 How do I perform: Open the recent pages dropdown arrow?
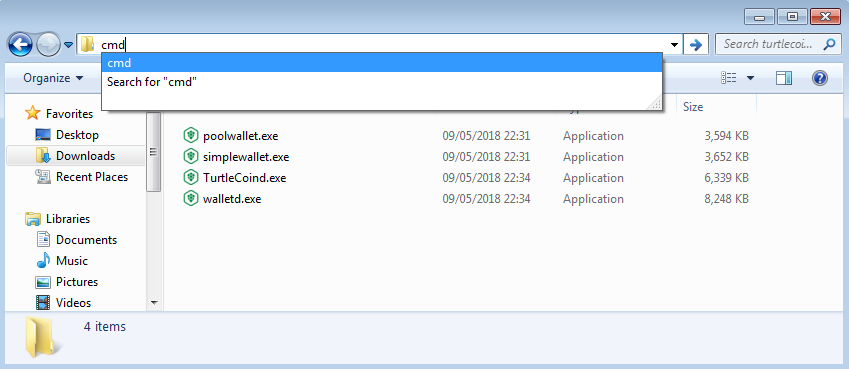pos(68,45)
